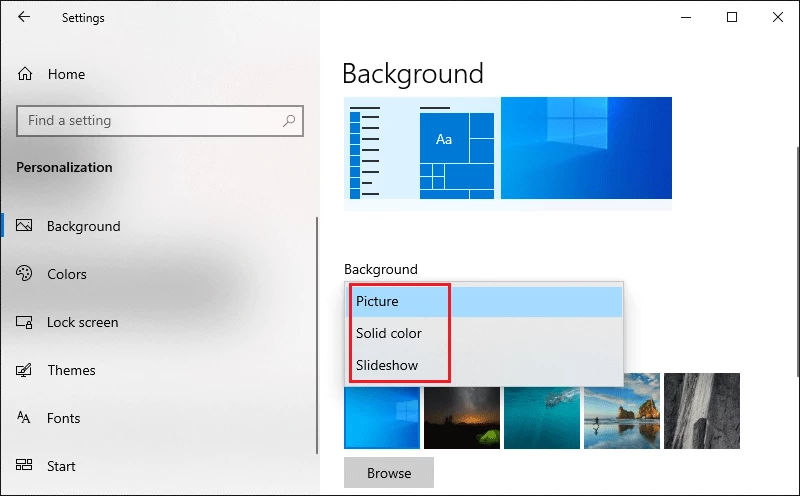Select the blue Windows logo wallpaper thumbnail
This screenshot has height=496, width=800.
382,417
